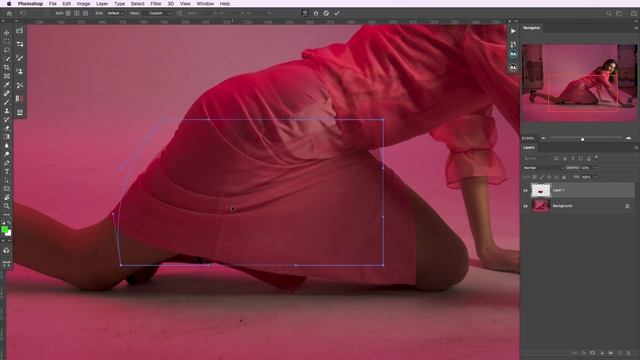Click the delete layer trash icon

pos(628,353)
